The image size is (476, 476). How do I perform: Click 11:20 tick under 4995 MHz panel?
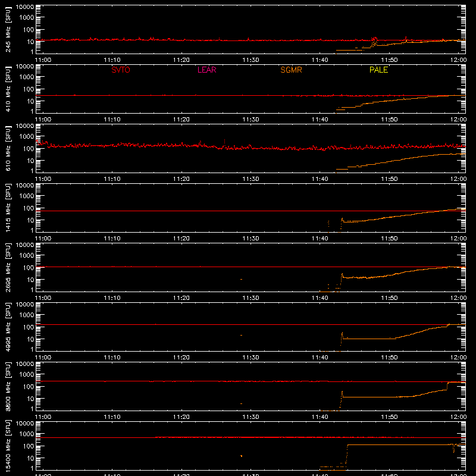(x=181, y=358)
